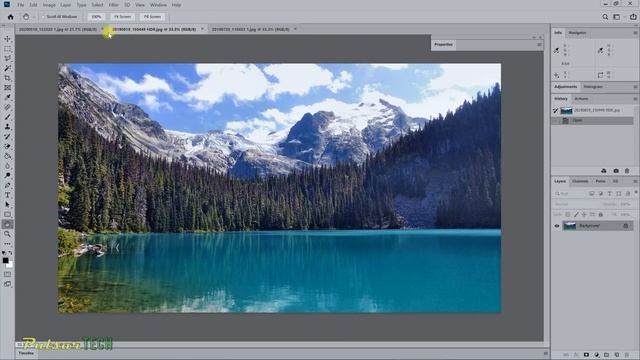Open the Search icon at top right
The height and width of the screenshot is (360, 640).
(605, 17)
